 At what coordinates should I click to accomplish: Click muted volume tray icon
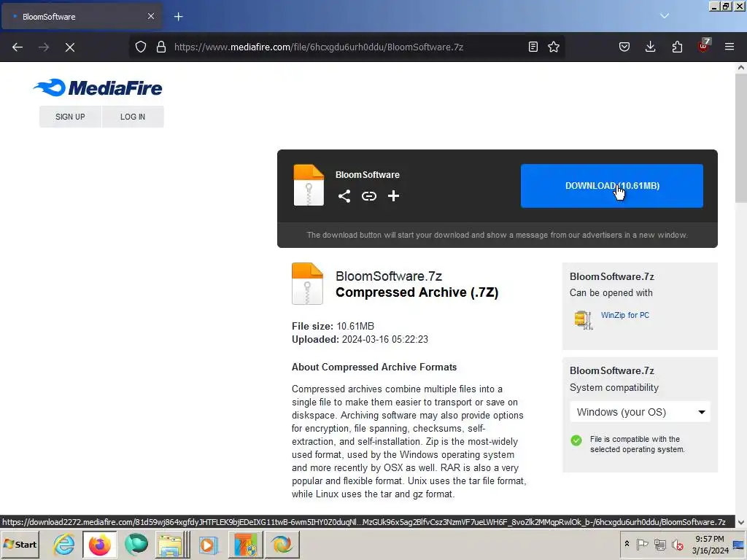pyautogui.click(x=677, y=544)
